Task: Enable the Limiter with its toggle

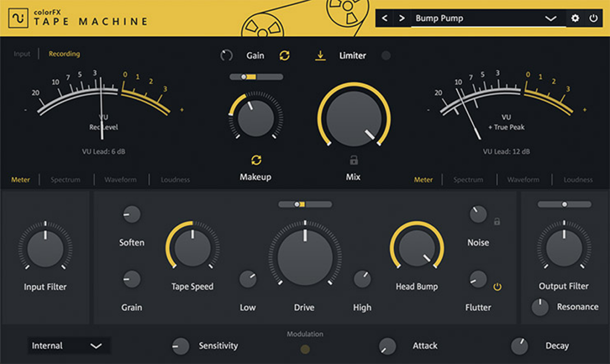Action: click(x=386, y=55)
